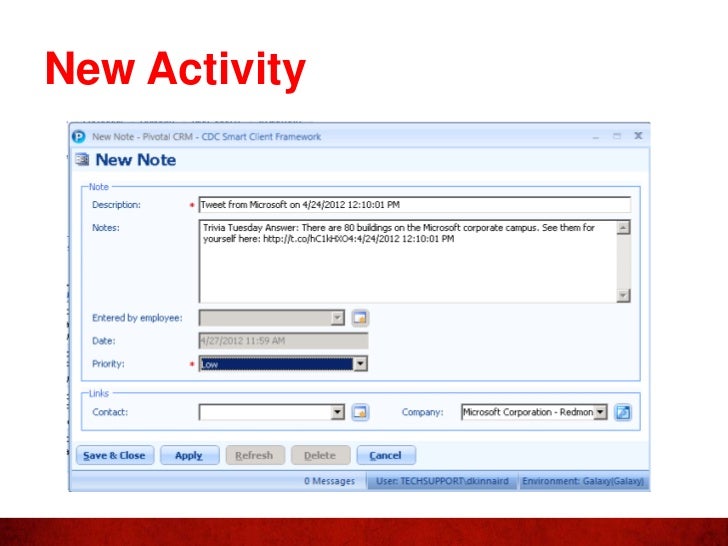Expand the Priority dropdown arrow
Image resolution: width=728 pixels, height=546 pixels.
[360, 364]
